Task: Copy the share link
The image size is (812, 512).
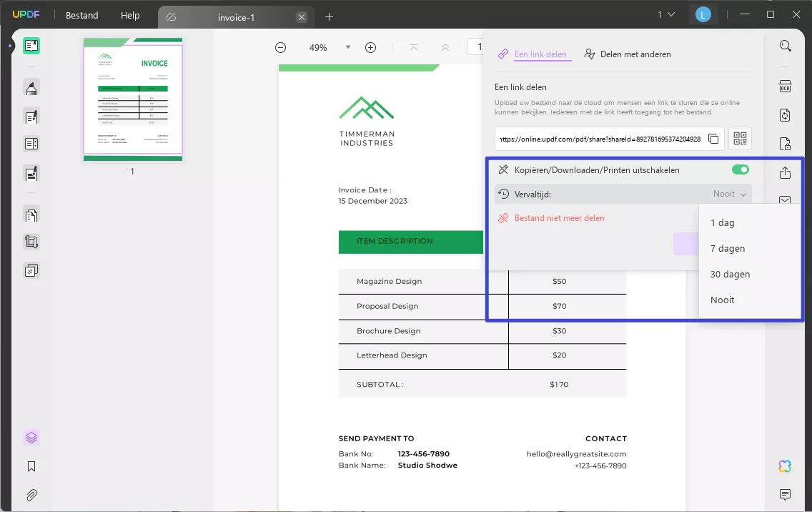Action: [x=713, y=139]
